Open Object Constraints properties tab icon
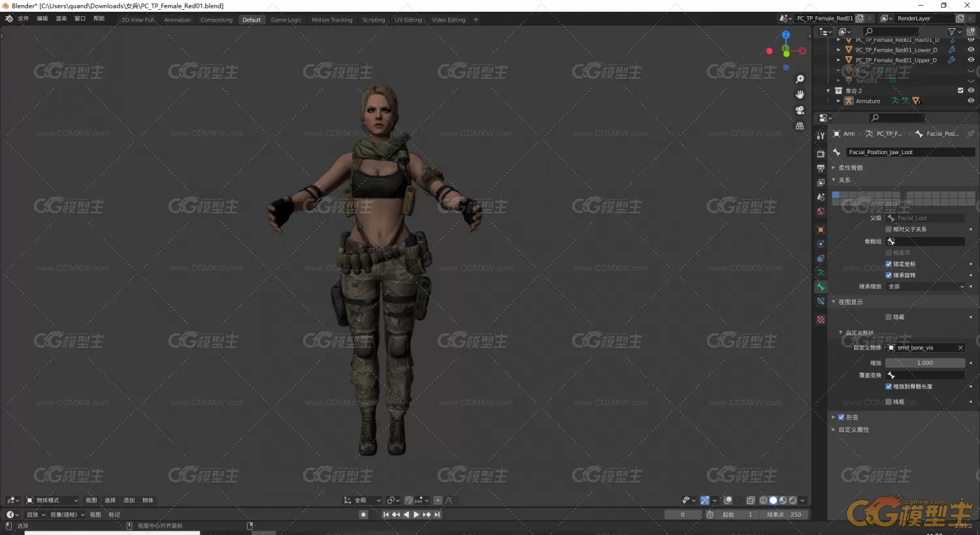The width and height of the screenshot is (980, 535). [821, 258]
